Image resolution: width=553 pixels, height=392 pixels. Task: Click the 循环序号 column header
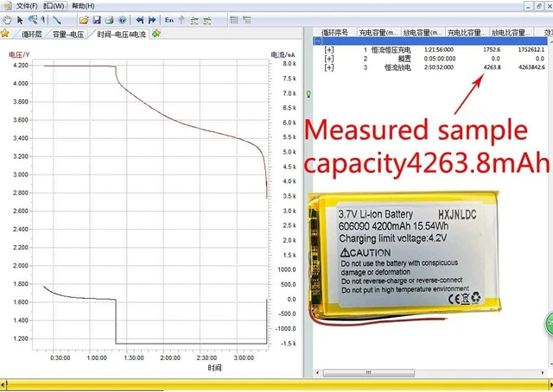pos(335,33)
